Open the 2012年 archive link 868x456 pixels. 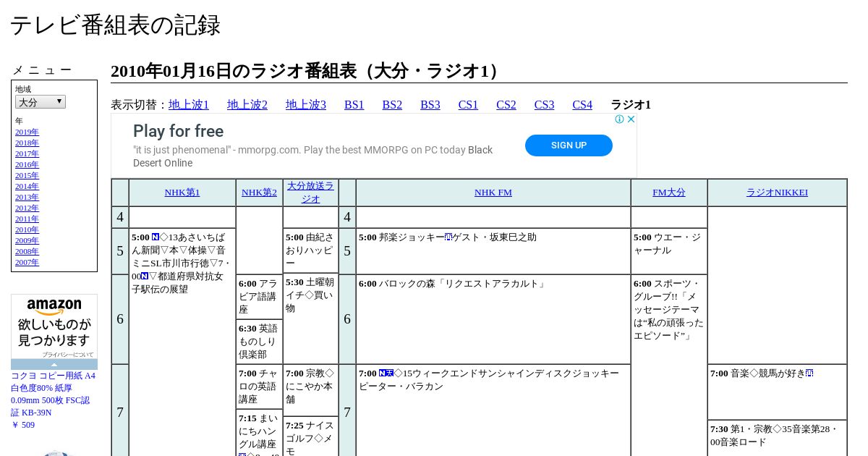(x=27, y=208)
